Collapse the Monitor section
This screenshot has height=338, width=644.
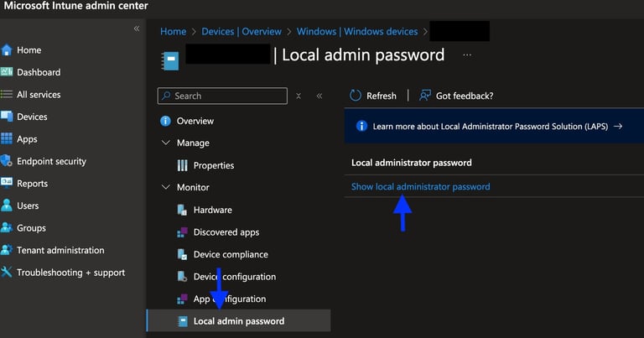(166, 187)
